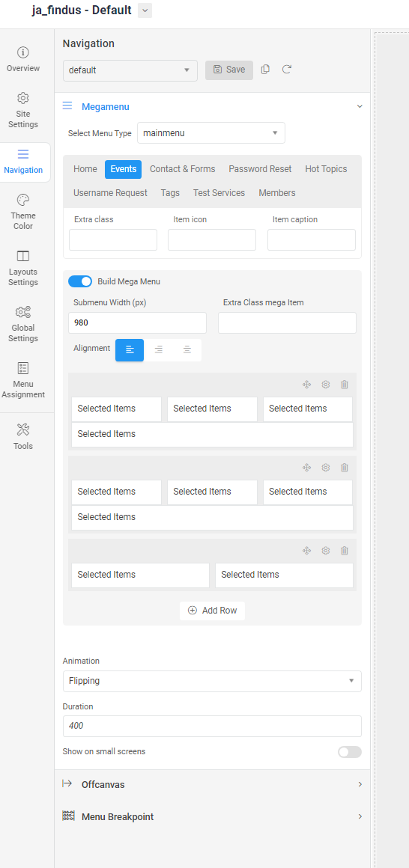Click the Extra Class mega Item field
This screenshot has height=868, width=409.
(x=287, y=323)
